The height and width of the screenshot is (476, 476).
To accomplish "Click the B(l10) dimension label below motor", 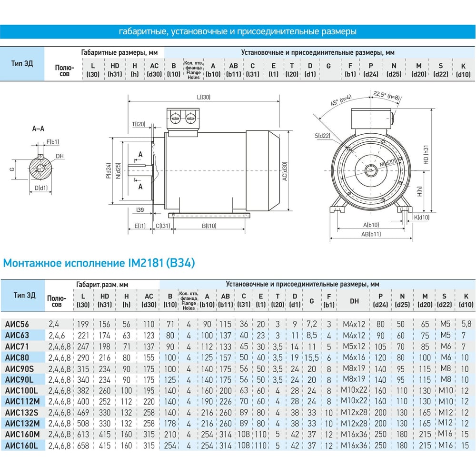I will 209,226.
